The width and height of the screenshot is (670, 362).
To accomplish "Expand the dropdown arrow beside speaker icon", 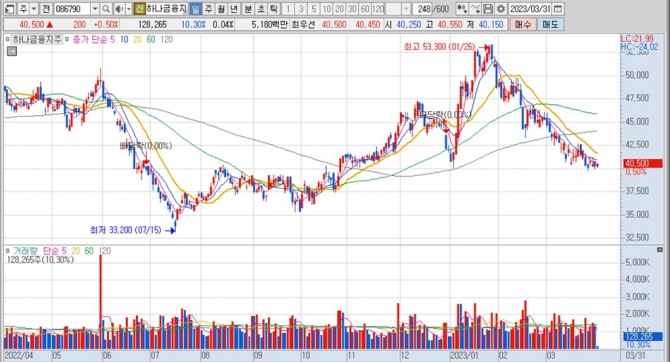I will (129, 9).
